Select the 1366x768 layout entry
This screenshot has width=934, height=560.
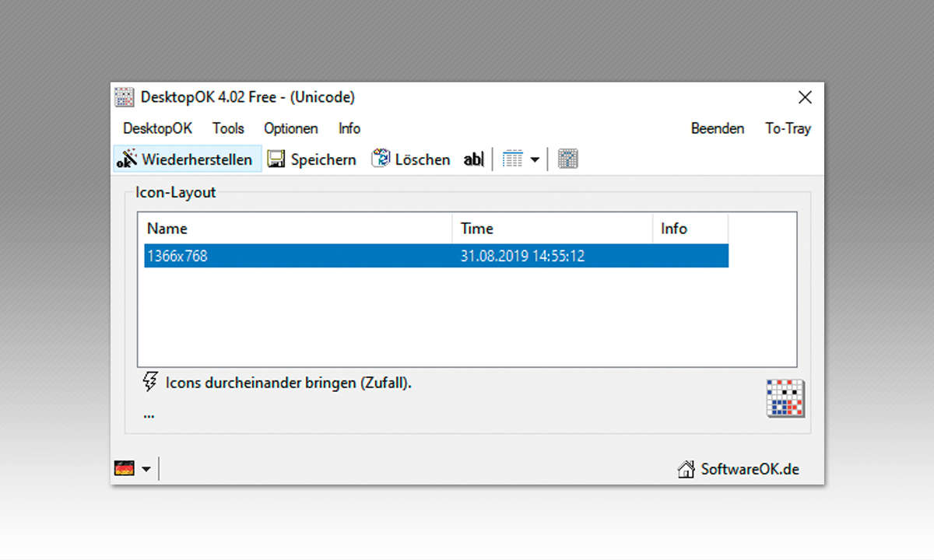437,255
